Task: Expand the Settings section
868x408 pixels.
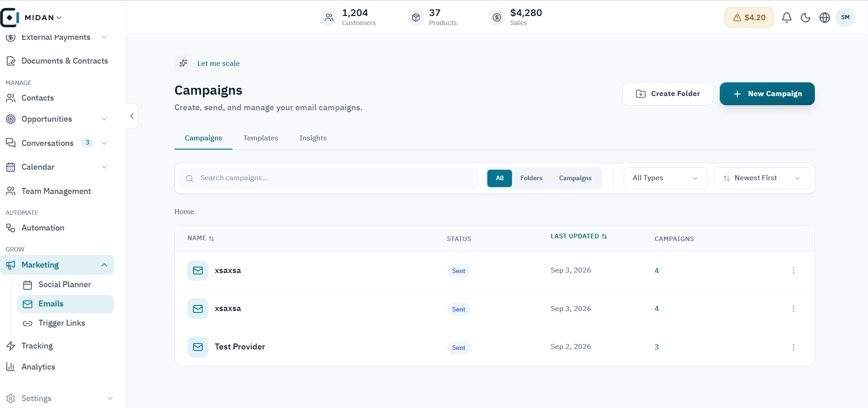Action: [110, 398]
